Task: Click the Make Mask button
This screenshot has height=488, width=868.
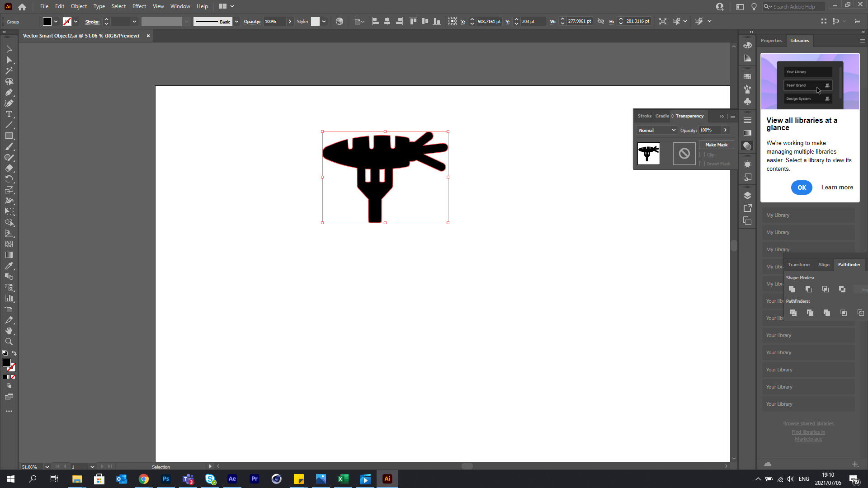Action: pyautogui.click(x=716, y=145)
